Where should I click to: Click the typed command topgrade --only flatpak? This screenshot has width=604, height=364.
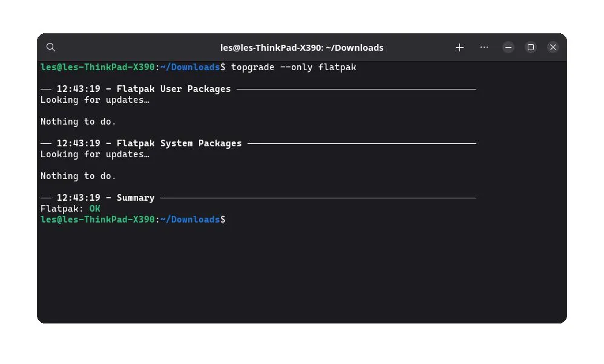click(294, 67)
